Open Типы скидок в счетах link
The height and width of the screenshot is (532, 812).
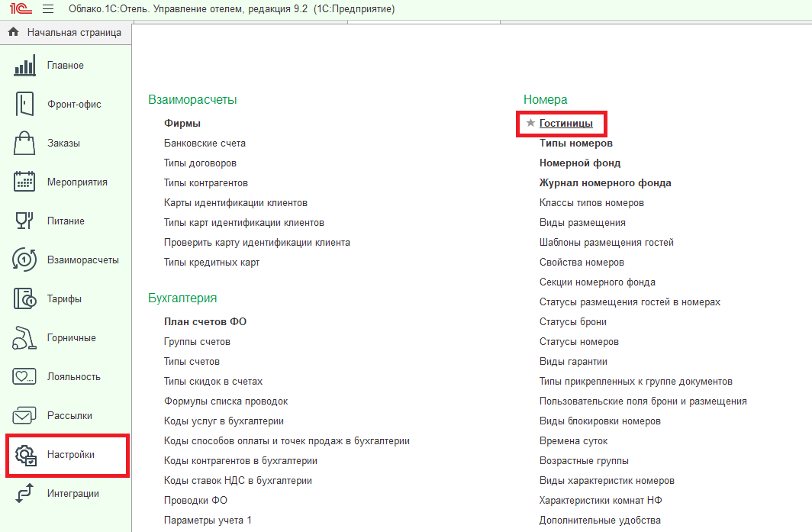click(x=213, y=382)
